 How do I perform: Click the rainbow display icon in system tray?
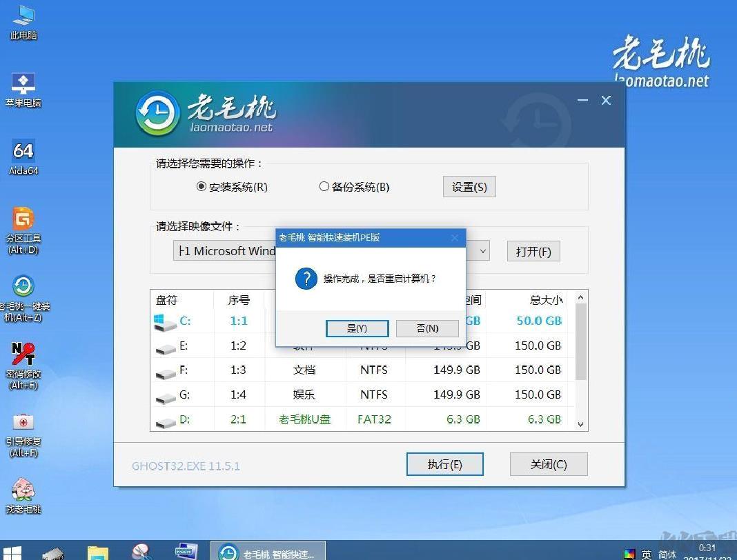pos(629,554)
